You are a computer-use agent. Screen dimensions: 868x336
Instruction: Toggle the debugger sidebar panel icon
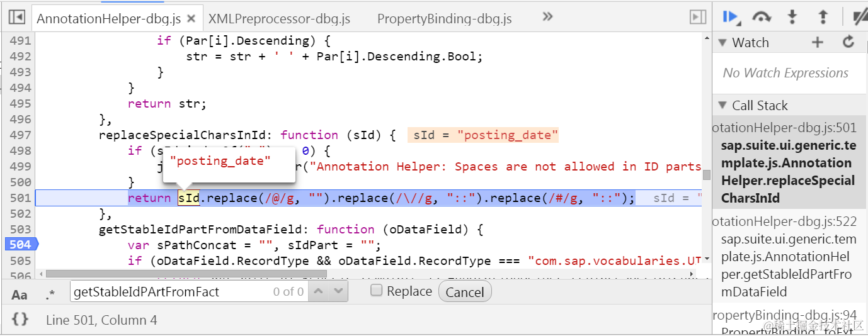coord(697,18)
